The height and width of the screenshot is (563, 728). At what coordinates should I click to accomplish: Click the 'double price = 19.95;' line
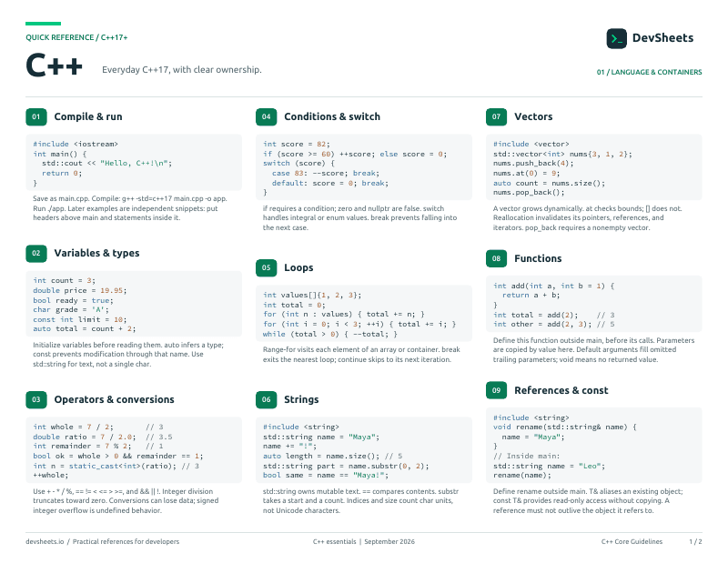click(80, 290)
